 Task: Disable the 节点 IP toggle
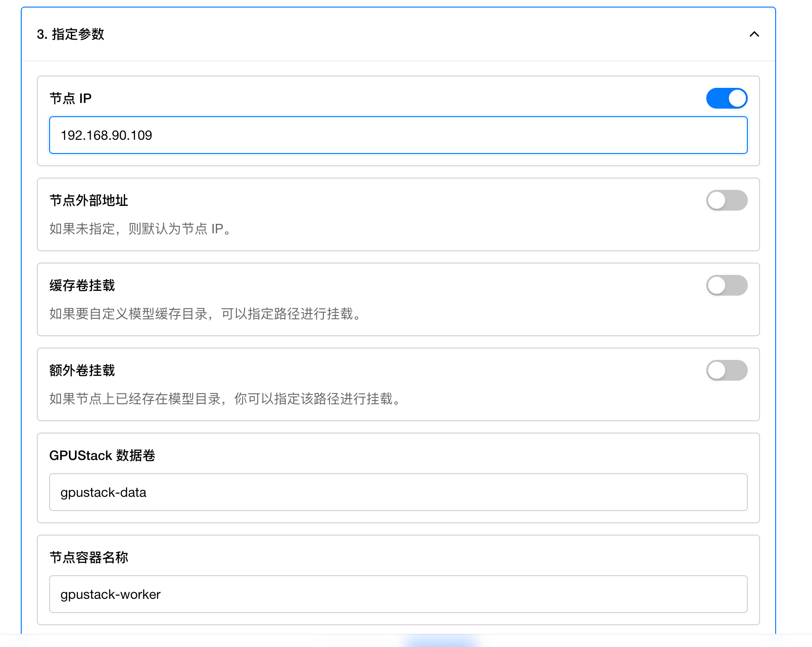(726, 98)
